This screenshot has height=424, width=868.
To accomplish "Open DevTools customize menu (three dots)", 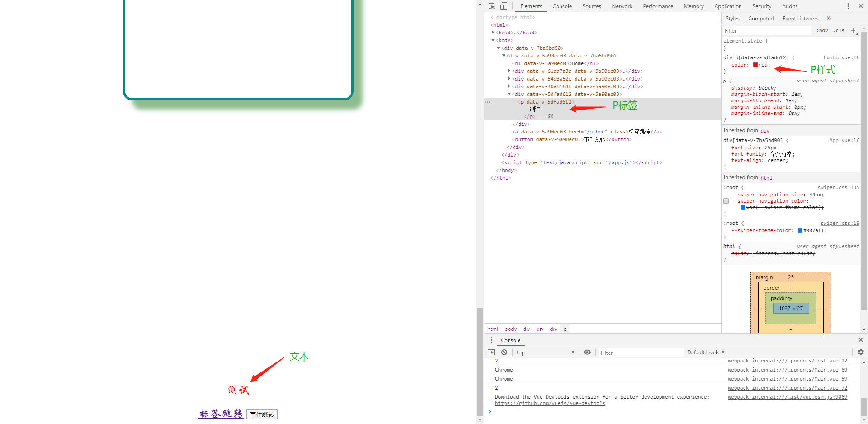I will (848, 6).
